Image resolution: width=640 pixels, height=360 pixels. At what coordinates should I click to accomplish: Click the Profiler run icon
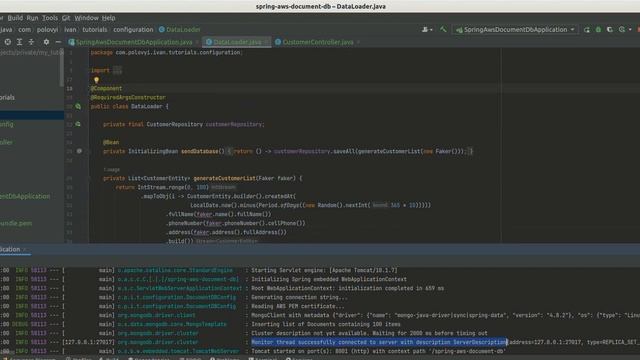(x=622, y=30)
